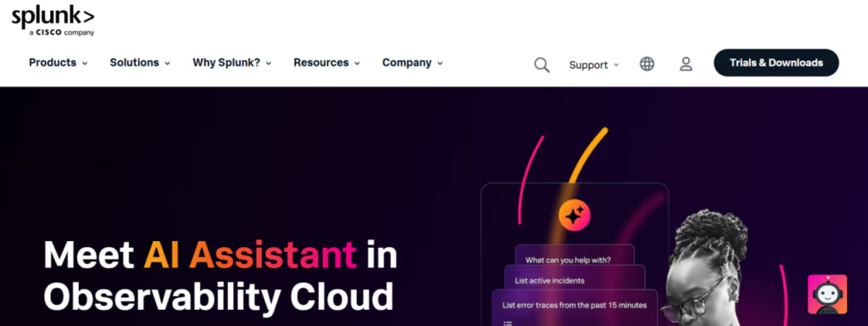The width and height of the screenshot is (868, 326).
Task: Click the 'a CISCO company' tagline
Action: (x=61, y=33)
